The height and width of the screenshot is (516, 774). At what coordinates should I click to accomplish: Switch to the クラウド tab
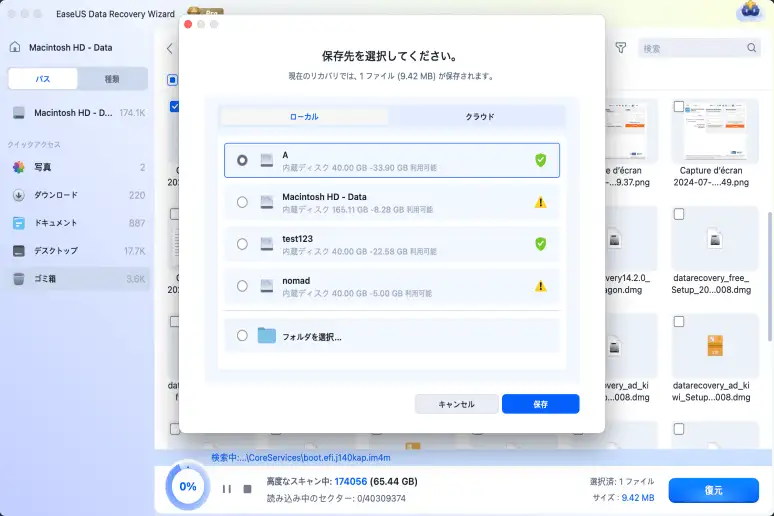pos(479,117)
